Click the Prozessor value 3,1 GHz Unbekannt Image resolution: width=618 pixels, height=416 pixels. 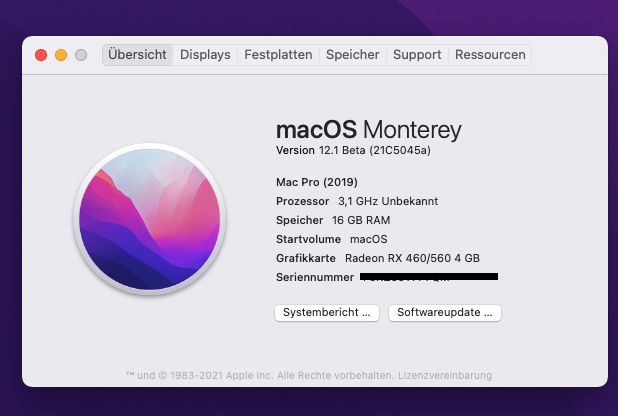pos(388,201)
